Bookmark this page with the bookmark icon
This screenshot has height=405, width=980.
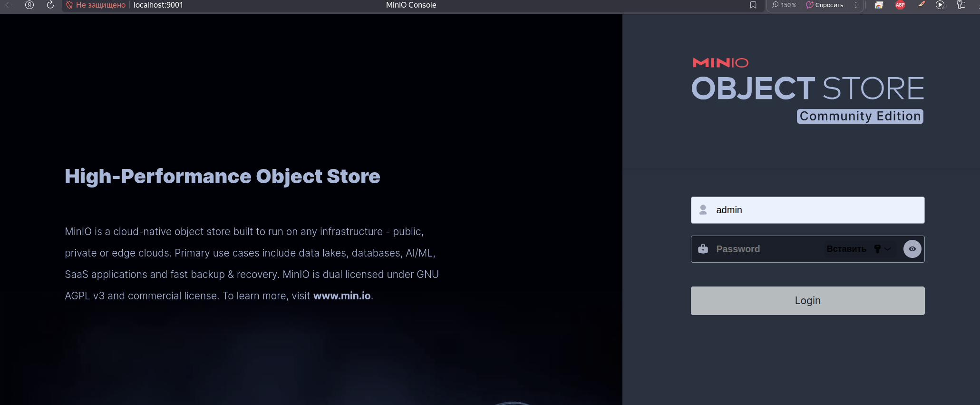click(753, 5)
